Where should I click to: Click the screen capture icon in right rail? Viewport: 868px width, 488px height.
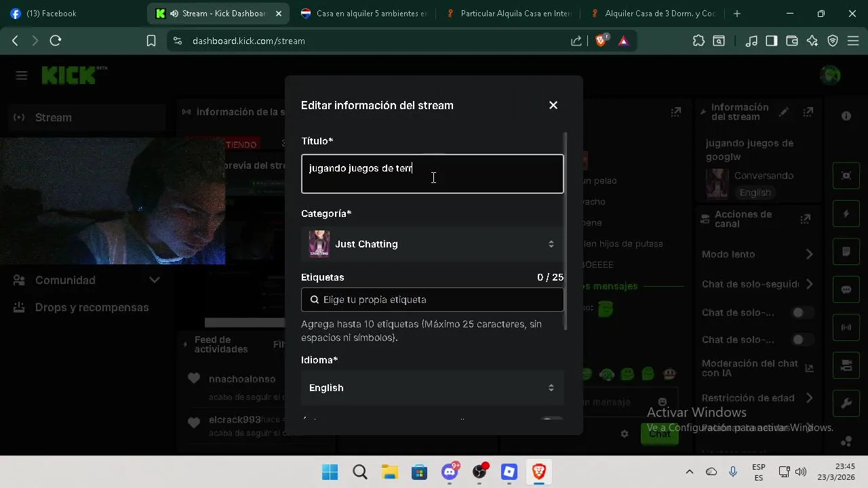point(846,176)
